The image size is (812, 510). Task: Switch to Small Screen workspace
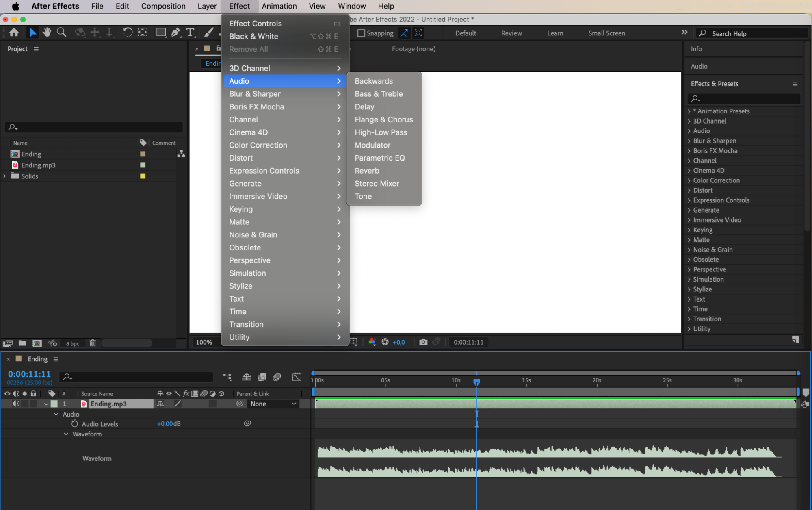point(606,33)
